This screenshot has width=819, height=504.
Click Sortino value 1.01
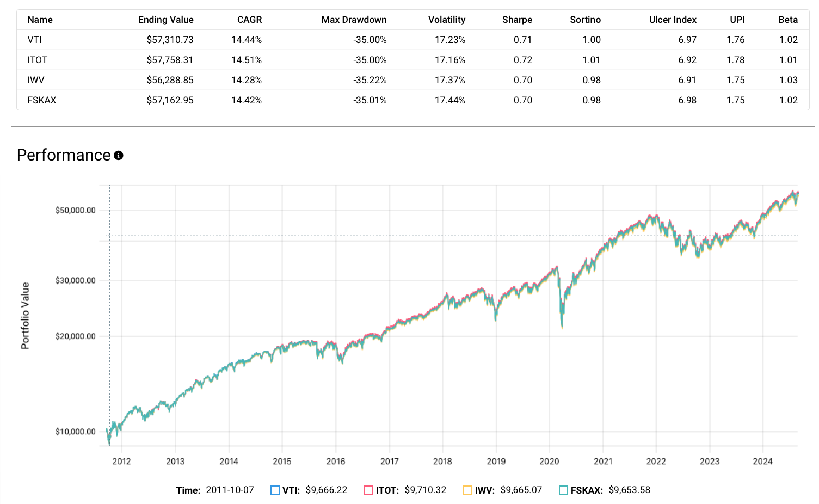pos(592,60)
